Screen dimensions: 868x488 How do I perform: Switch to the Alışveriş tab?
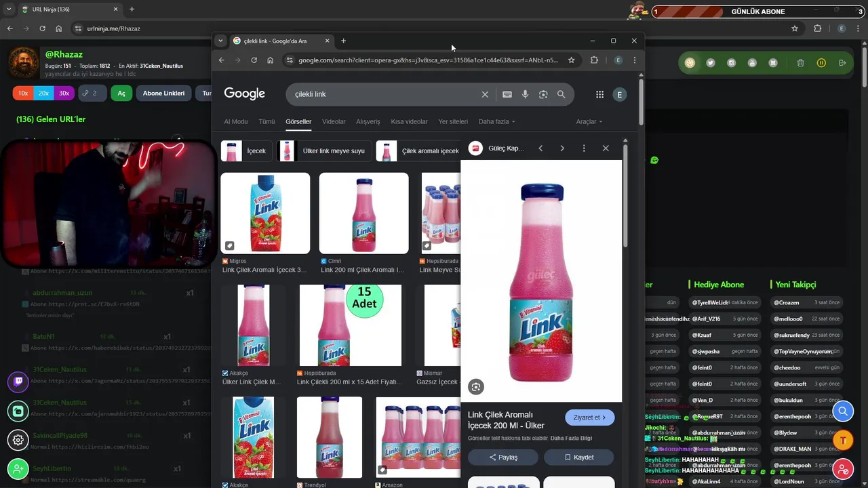pos(368,122)
